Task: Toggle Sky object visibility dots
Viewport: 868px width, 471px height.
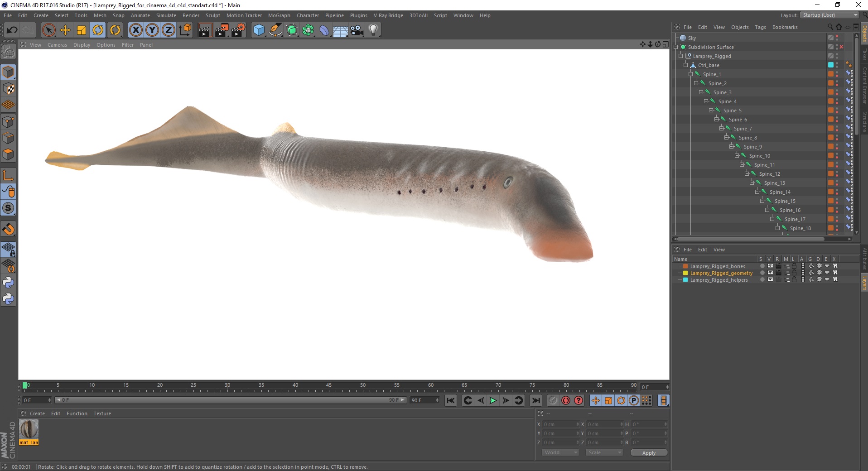Action: tap(837, 38)
